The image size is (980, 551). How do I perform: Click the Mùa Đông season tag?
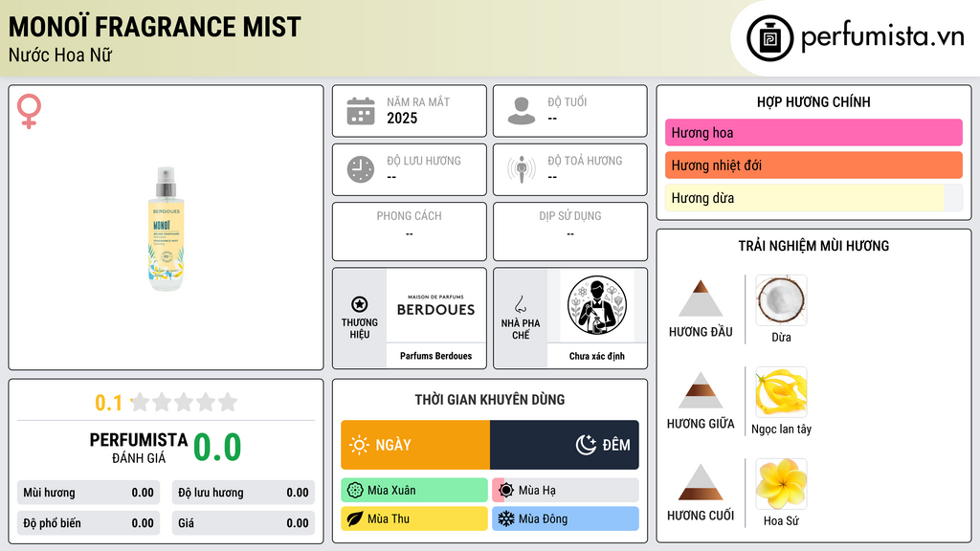coord(565,518)
